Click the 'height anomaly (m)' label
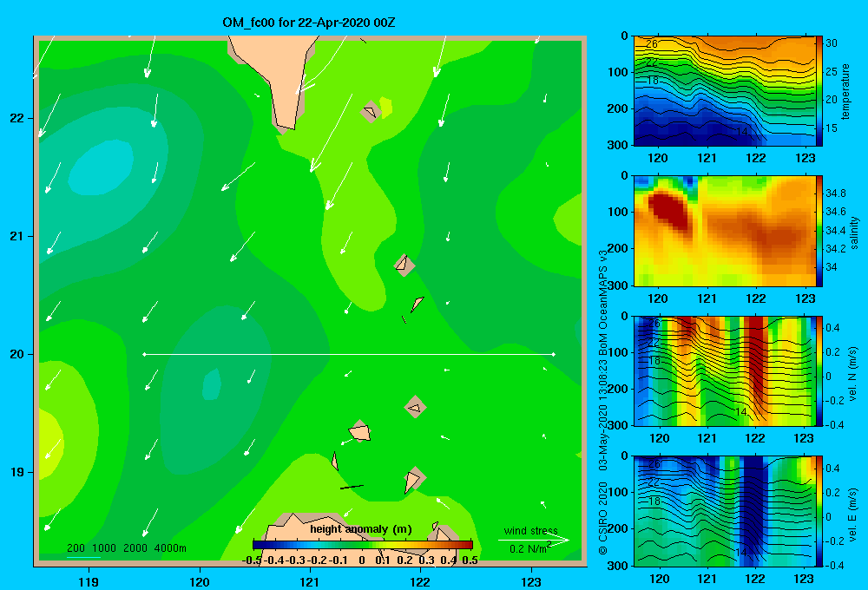The image size is (868, 590). (x=361, y=529)
